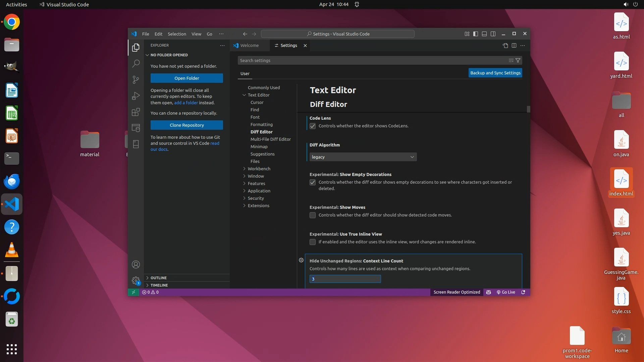The width and height of the screenshot is (644, 362).
Task: Click Open Settings (JSON) icon
Action: pyautogui.click(x=505, y=45)
